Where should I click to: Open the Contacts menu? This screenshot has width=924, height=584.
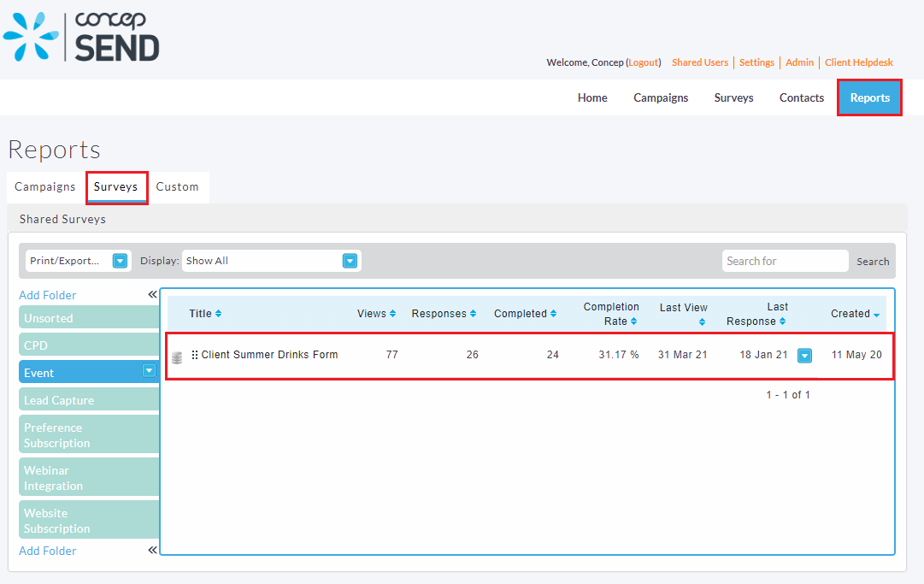point(802,97)
